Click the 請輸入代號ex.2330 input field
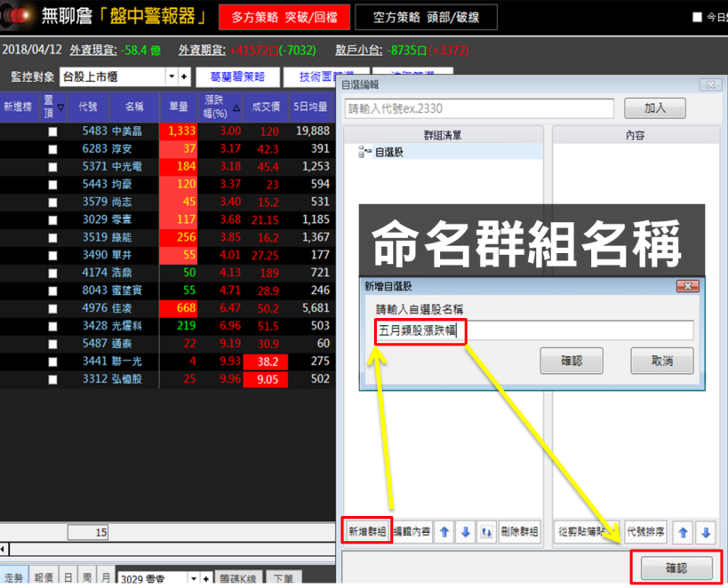This screenshot has width=728, height=588. [x=479, y=108]
